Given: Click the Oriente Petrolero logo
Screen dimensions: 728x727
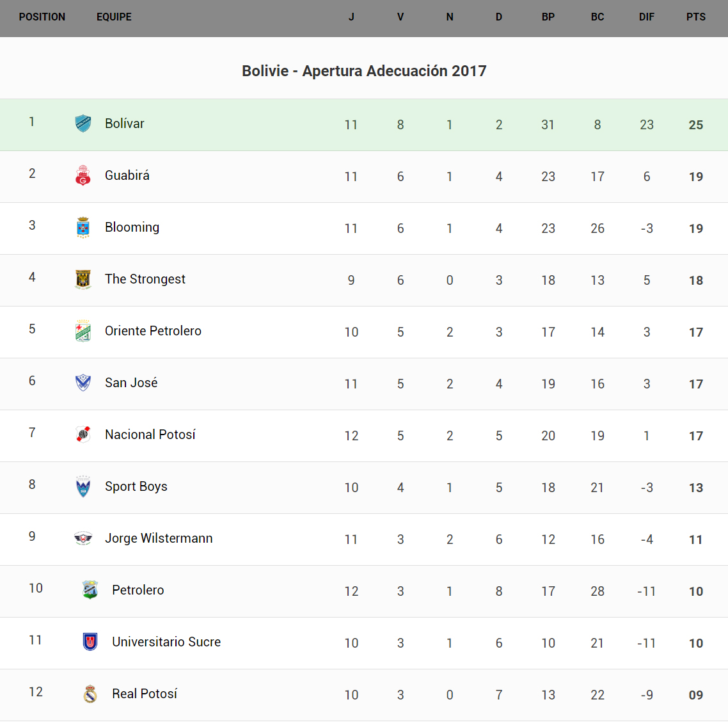Looking at the screenshot, I should pyautogui.click(x=83, y=331).
